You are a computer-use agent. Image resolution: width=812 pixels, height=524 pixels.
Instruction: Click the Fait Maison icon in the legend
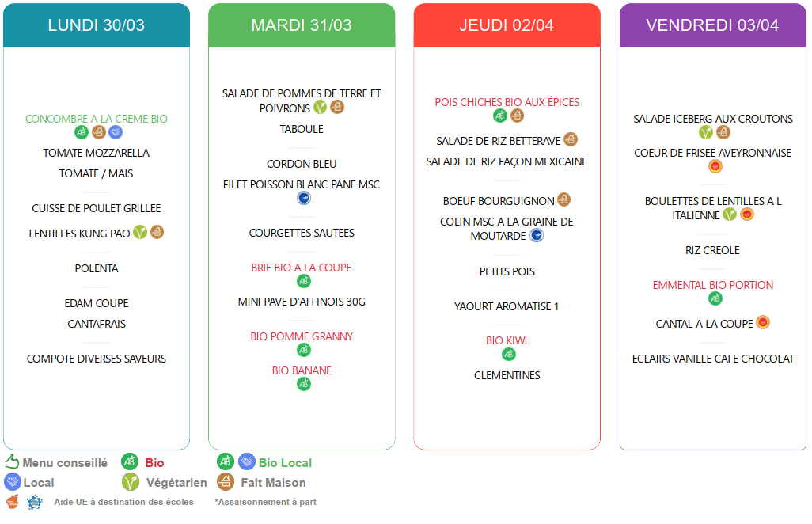coord(226,482)
